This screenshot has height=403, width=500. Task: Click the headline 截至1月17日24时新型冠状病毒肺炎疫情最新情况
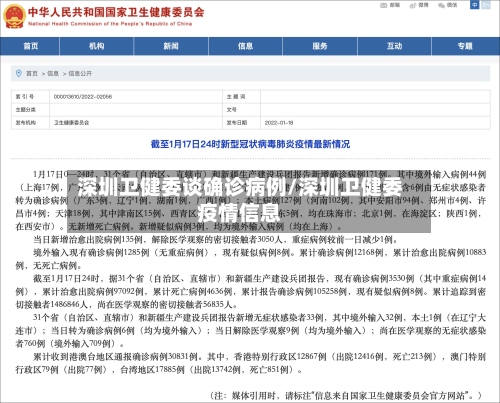(250, 144)
